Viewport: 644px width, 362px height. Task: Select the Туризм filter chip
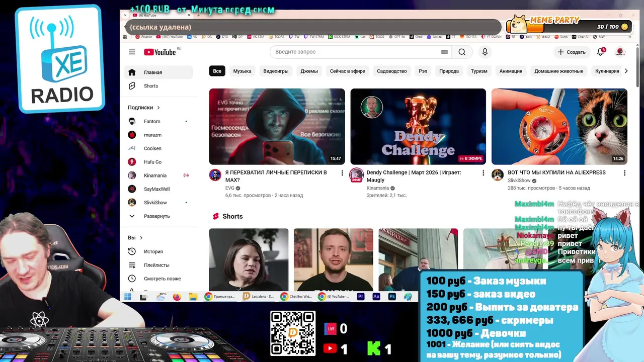(479, 71)
